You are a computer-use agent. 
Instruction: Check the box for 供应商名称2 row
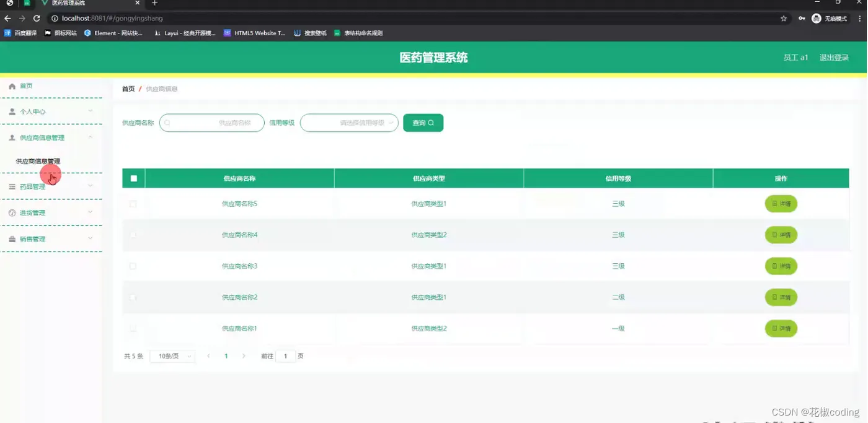click(133, 297)
